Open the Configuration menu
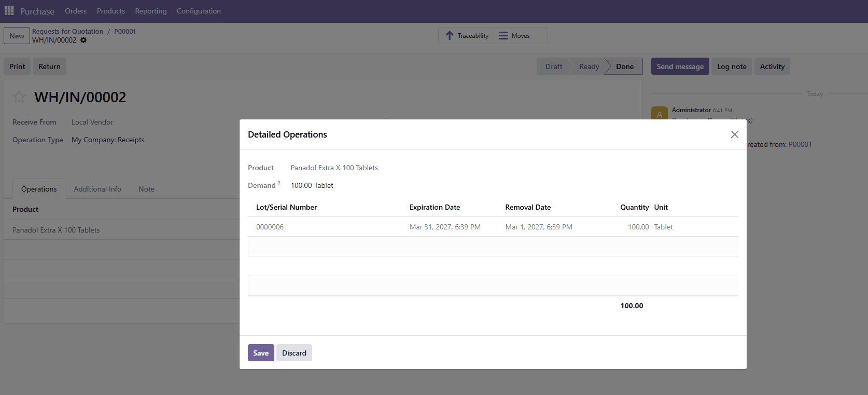This screenshot has height=395, width=868. (199, 11)
